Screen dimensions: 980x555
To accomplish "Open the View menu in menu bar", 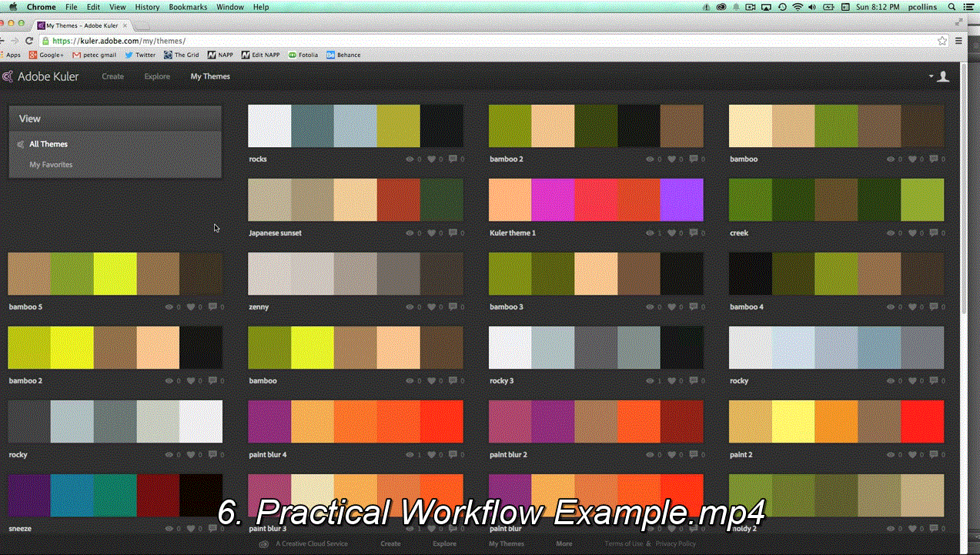I will coord(117,7).
